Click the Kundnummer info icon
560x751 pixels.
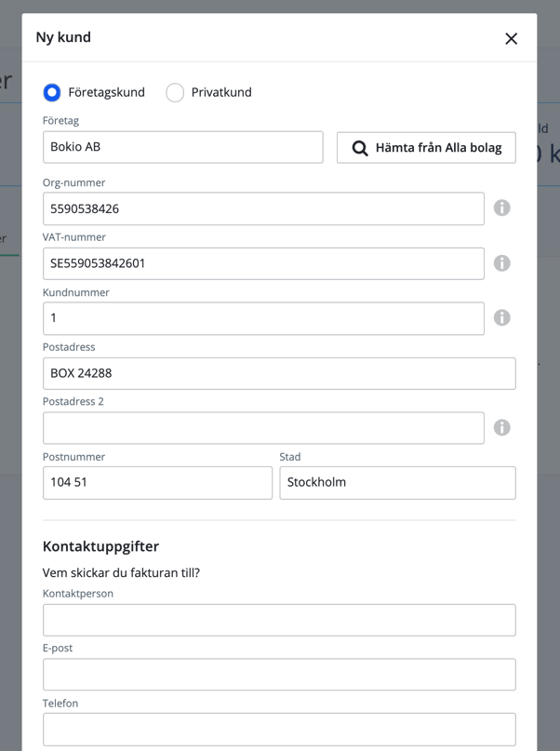pyautogui.click(x=501, y=318)
